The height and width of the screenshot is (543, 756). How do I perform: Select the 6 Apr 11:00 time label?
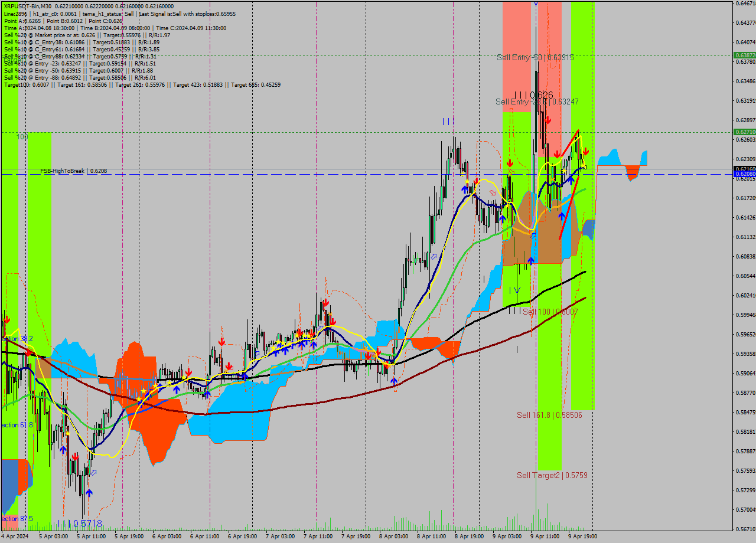tap(204, 537)
